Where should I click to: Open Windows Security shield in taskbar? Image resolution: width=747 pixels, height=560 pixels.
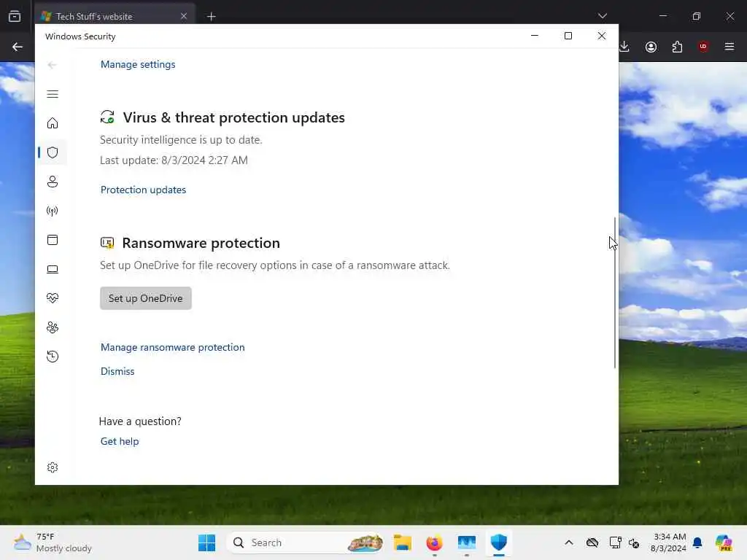(499, 542)
